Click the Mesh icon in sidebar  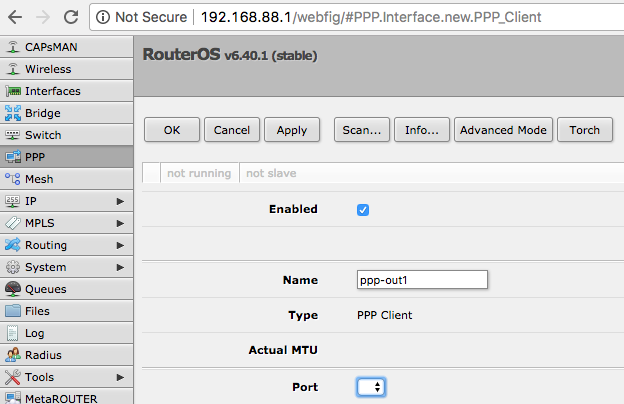click(13, 179)
